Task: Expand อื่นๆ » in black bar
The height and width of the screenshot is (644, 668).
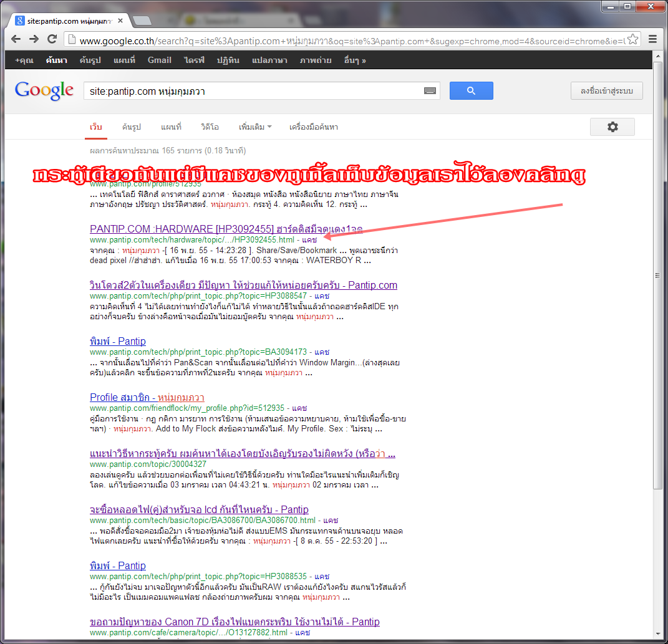Action: coord(355,60)
